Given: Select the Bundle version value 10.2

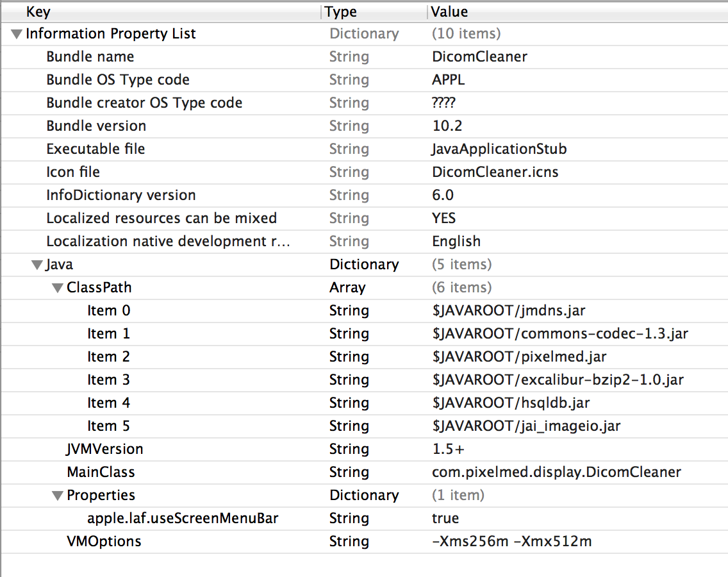Looking at the screenshot, I should pyautogui.click(x=447, y=126).
